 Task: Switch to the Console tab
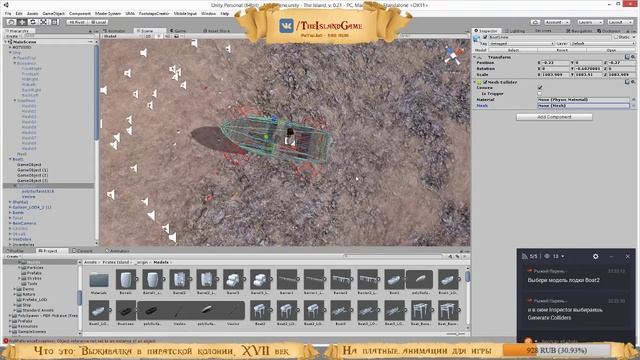point(82,251)
